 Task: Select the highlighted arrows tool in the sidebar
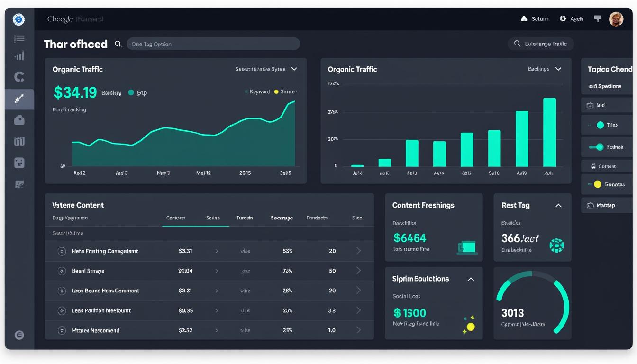coord(19,99)
